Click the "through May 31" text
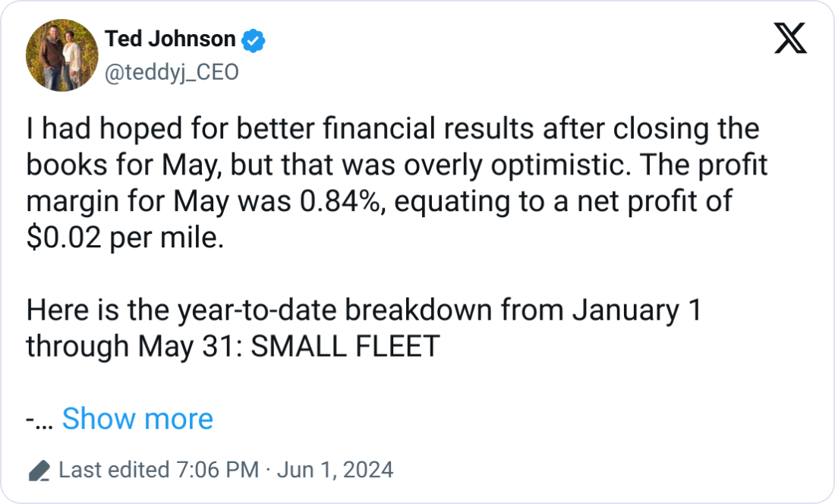This screenshot has height=504, width=835. [x=132, y=346]
